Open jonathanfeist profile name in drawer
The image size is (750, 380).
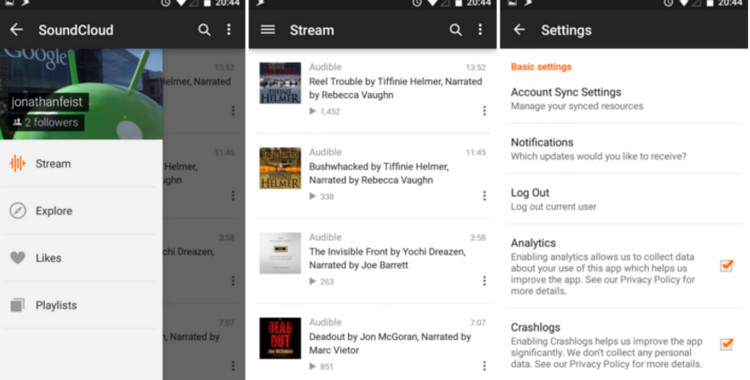(x=47, y=102)
